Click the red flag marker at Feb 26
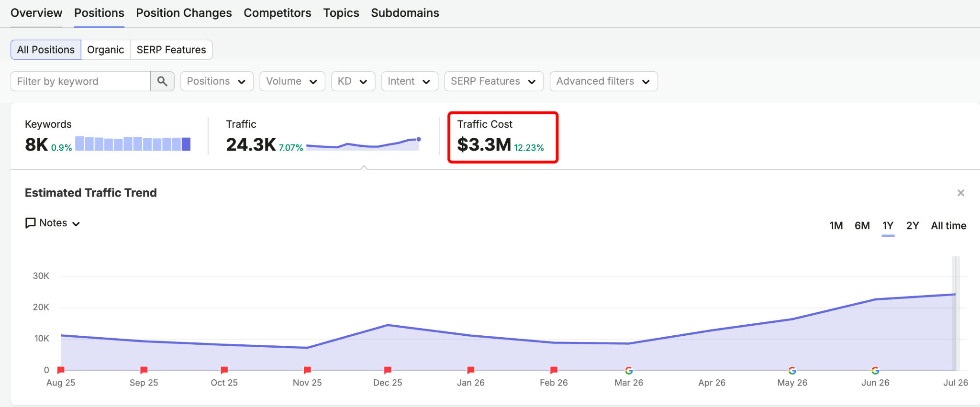The height and width of the screenshot is (407, 980). pyautogui.click(x=554, y=370)
